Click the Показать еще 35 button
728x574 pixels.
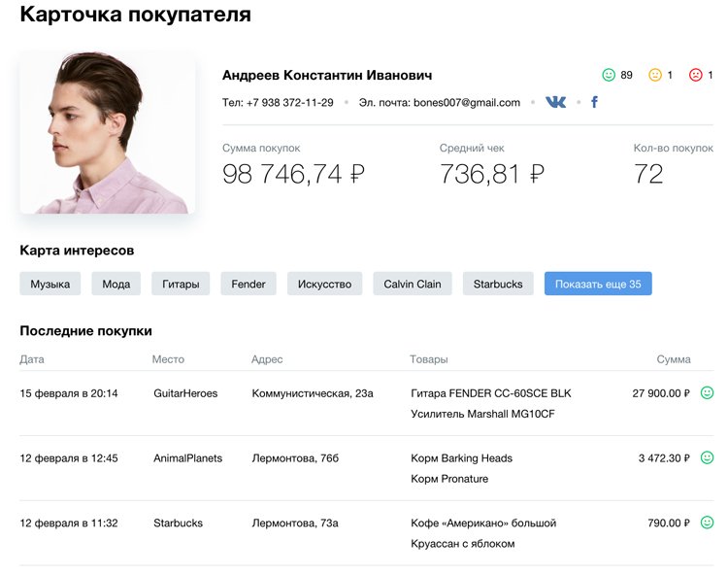click(x=598, y=284)
